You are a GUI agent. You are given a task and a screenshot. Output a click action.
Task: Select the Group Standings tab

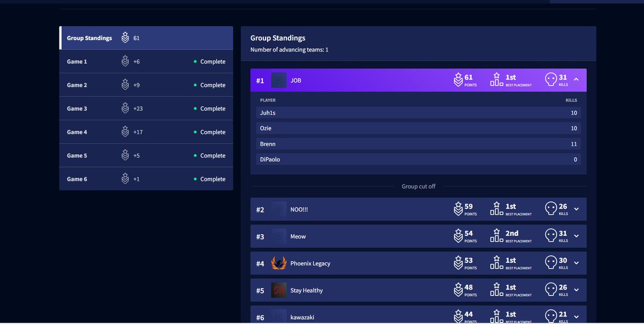146,38
